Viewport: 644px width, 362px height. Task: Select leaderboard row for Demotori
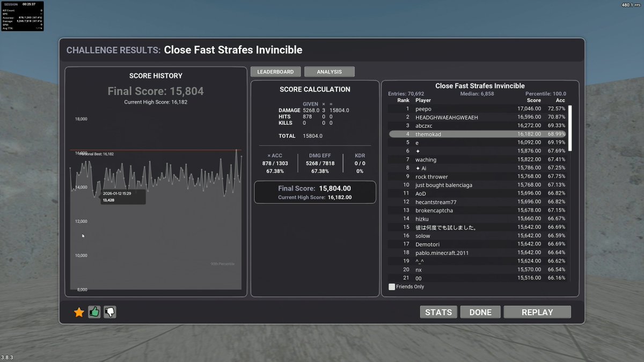pos(477,244)
